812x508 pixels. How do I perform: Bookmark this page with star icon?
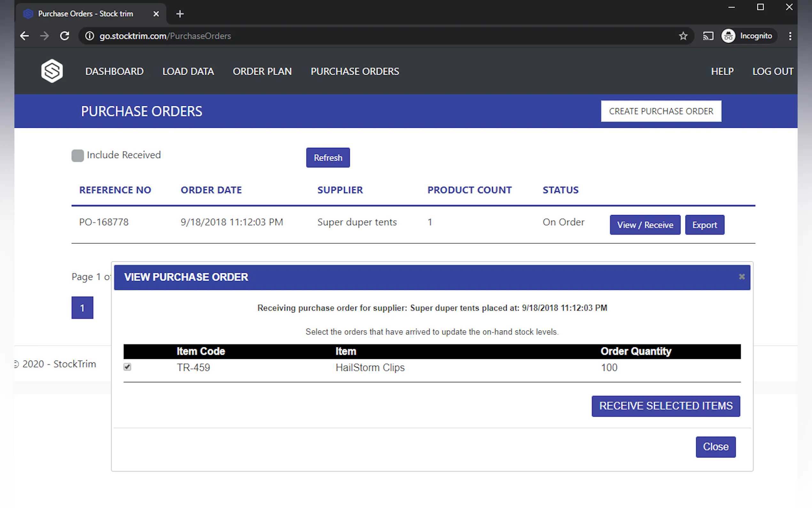coord(683,36)
